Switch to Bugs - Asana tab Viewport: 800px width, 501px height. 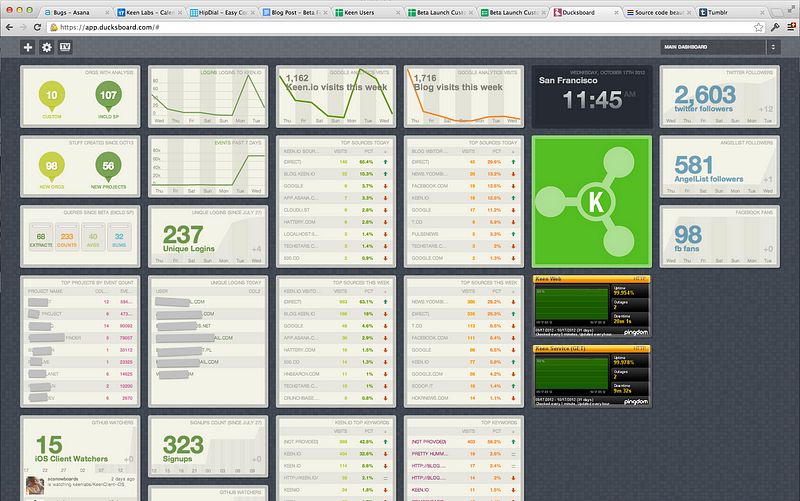coord(77,12)
